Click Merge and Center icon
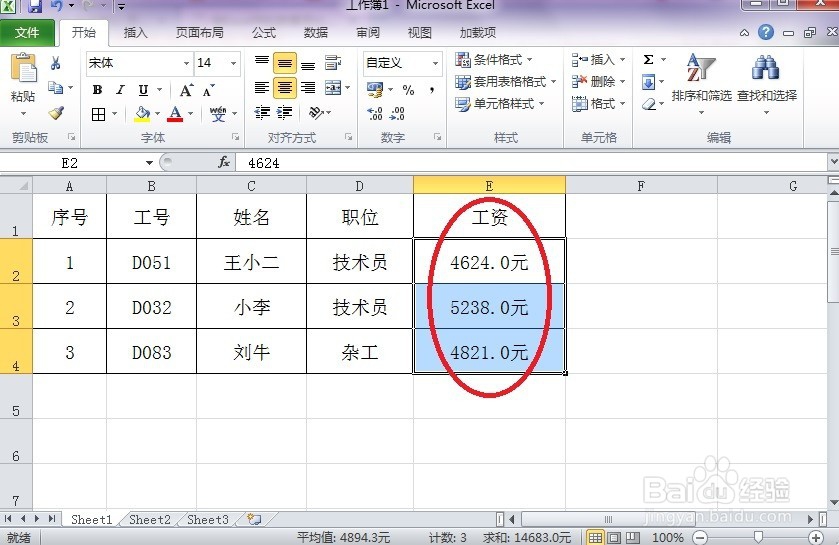Screen dimensions: 839x545 pyautogui.click(x=333, y=88)
